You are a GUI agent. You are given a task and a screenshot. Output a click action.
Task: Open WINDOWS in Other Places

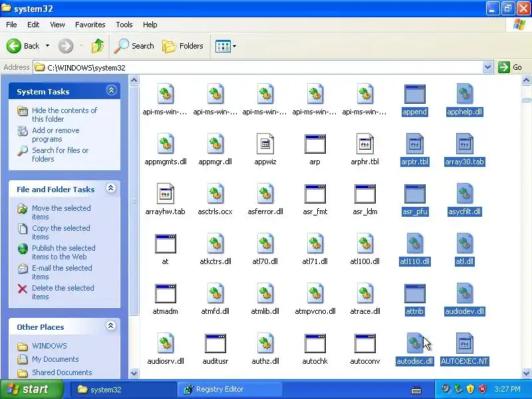[49, 346]
